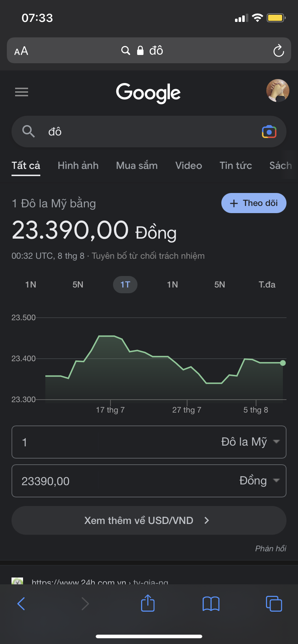This screenshot has width=298, height=644.
Task: Tap the address bar magnifier icon
Action: tap(126, 51)
